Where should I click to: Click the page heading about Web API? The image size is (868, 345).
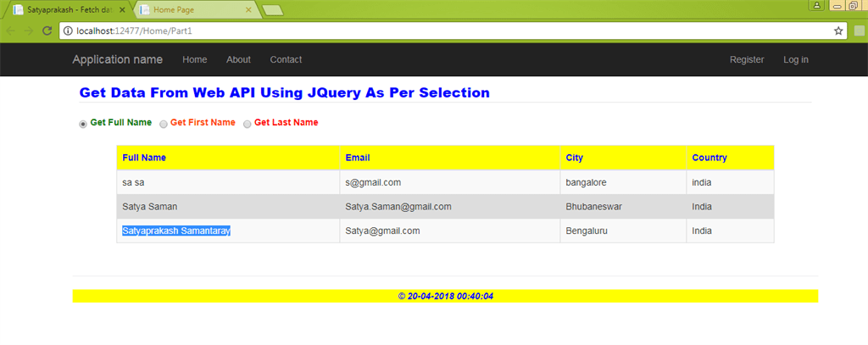tap(285, 92)
